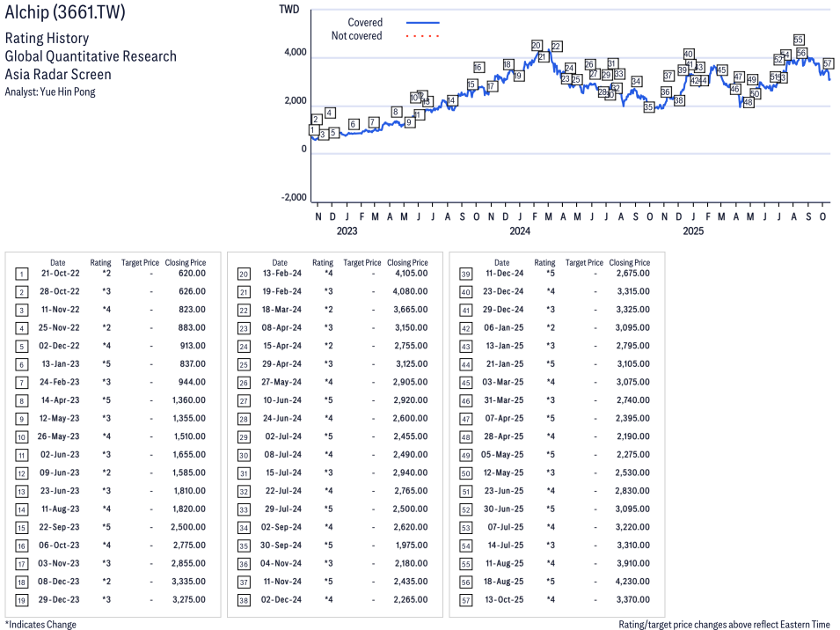Click chart marker 16 on the graph
840x630 pixels.
pos(478,67)
